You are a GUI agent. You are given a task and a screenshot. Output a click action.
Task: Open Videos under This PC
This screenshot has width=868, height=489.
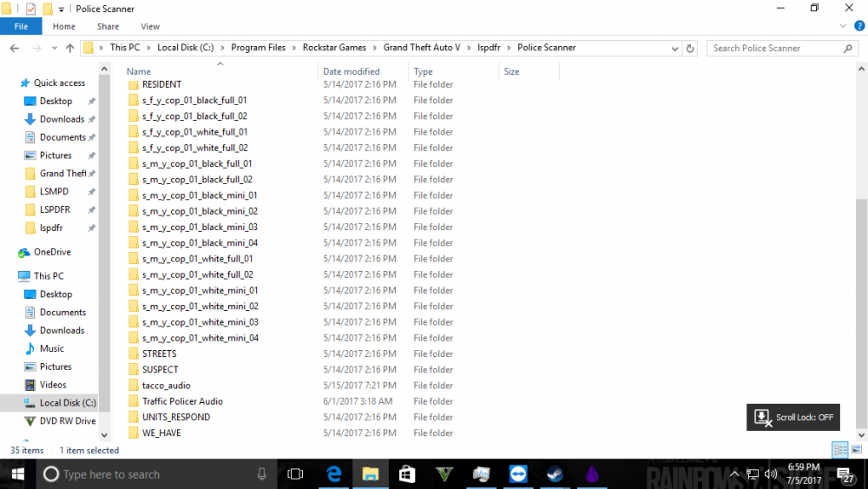point(53,385)
